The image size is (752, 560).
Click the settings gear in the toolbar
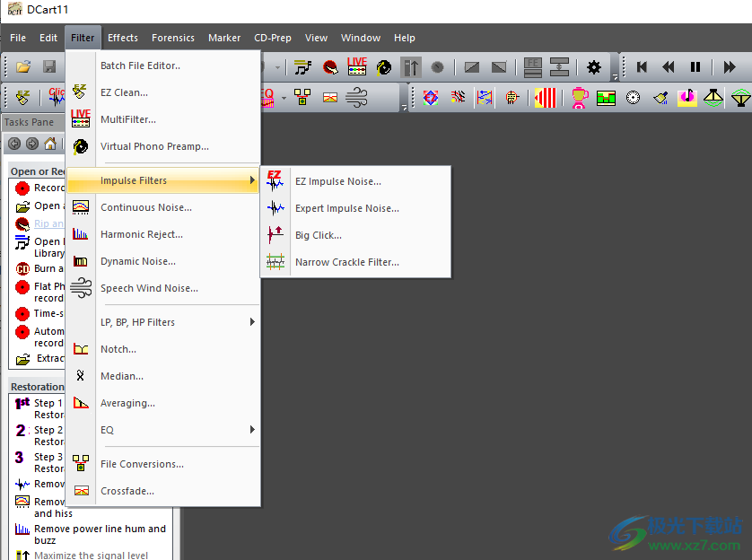tap(593, 67)
